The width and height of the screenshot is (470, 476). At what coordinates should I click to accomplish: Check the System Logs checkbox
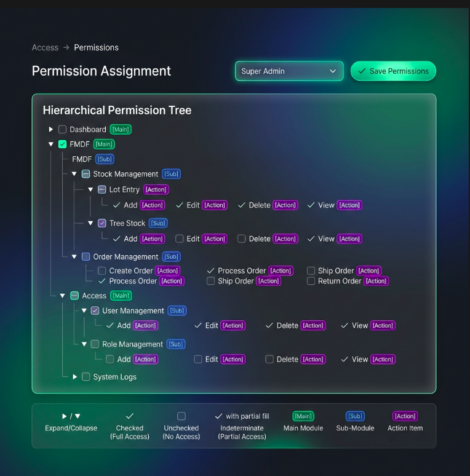[x=86, y=377]
